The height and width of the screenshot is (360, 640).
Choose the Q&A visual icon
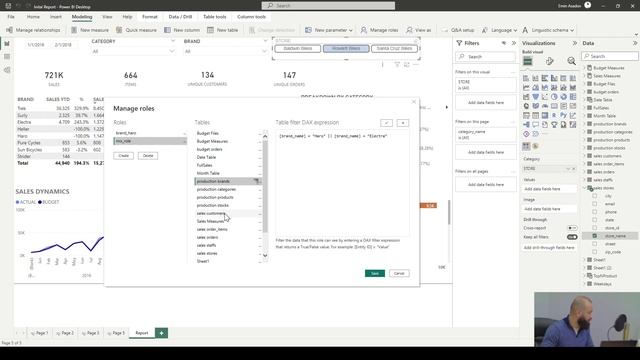point(536,124)
